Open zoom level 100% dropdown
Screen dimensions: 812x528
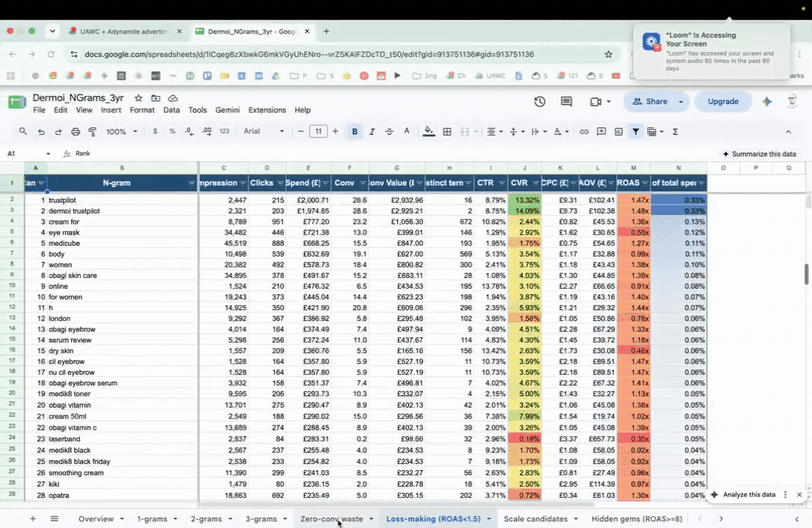coord(122,131)
